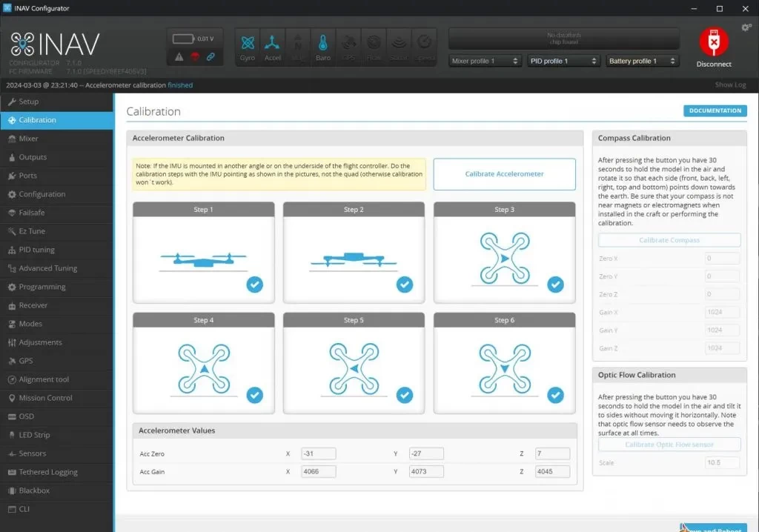
Task: Open the OSD tab
Action: (56, 416)
